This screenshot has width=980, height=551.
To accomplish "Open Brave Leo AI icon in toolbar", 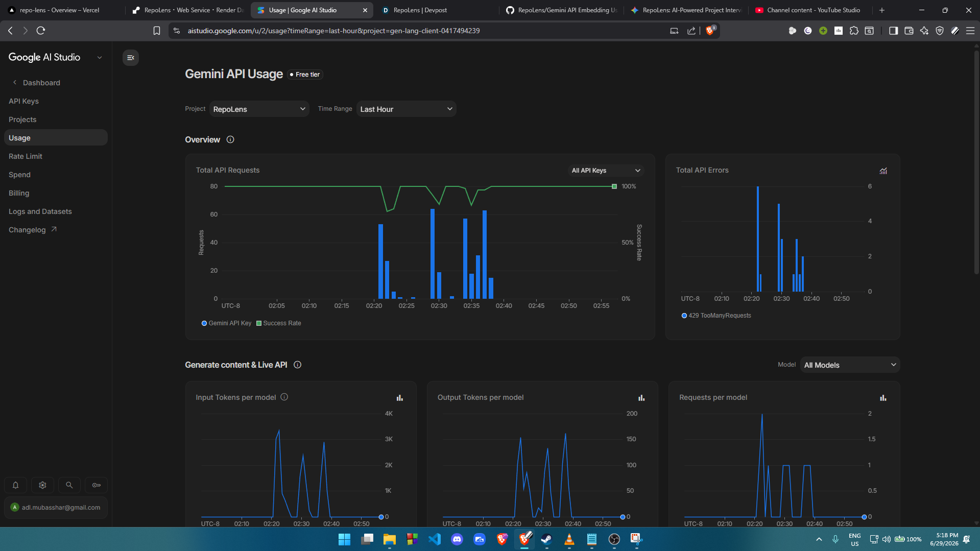I will [924, 31].
